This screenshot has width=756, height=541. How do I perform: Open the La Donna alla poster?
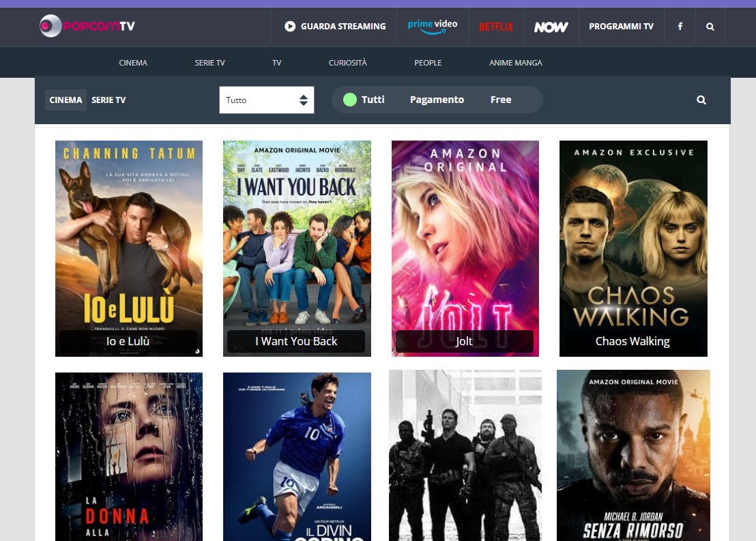click(x=129, y=456)
